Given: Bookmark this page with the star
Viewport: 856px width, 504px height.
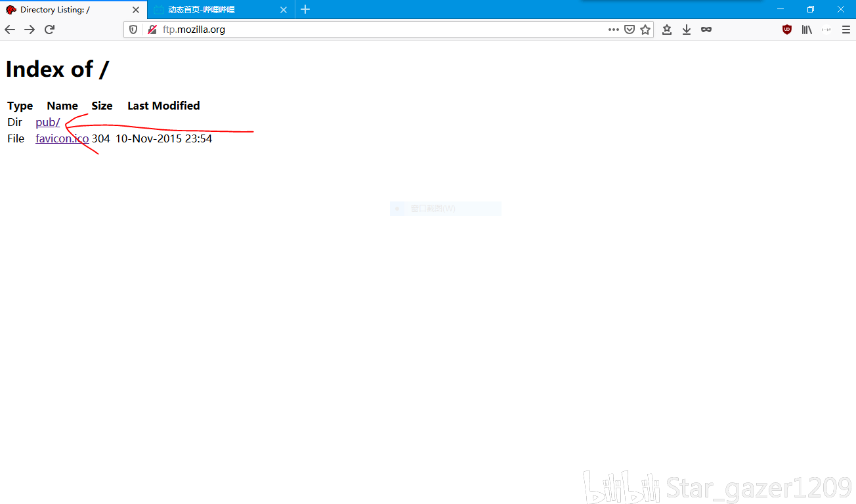Looking at the screenshot, I should [645, 30].
